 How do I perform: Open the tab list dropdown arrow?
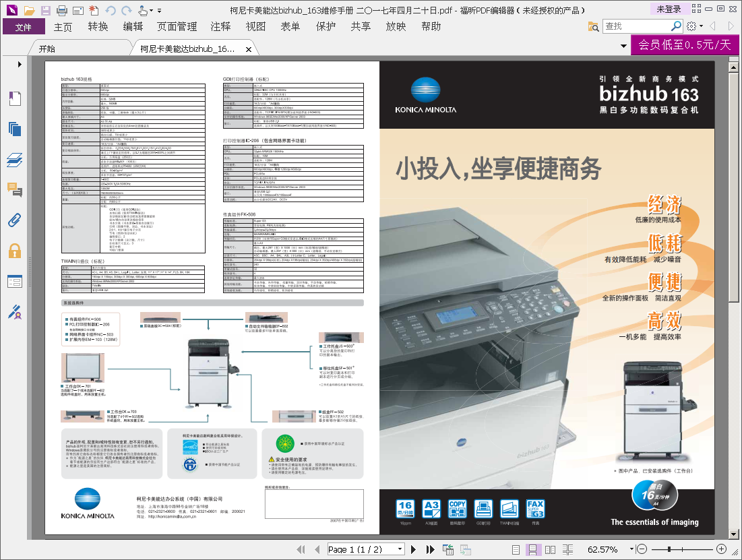(623, 46)
